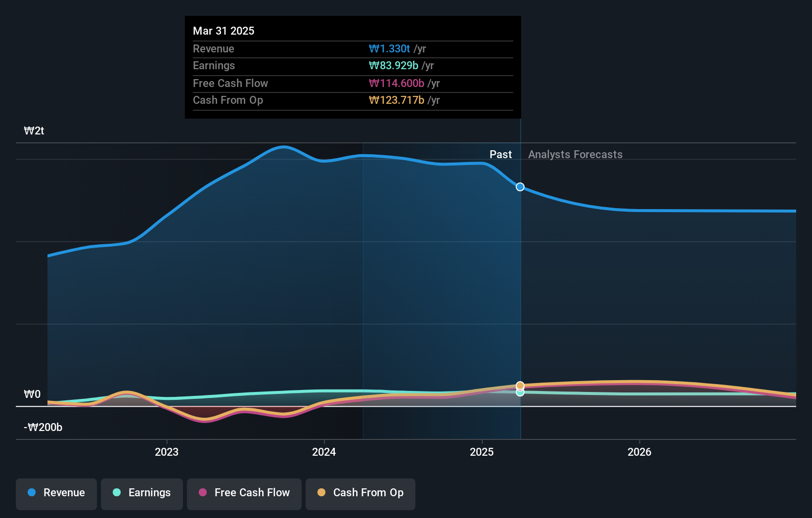The image size is (812, 518).
Task: Click the Revenue data point marker on the blue line
Action: 520,187
